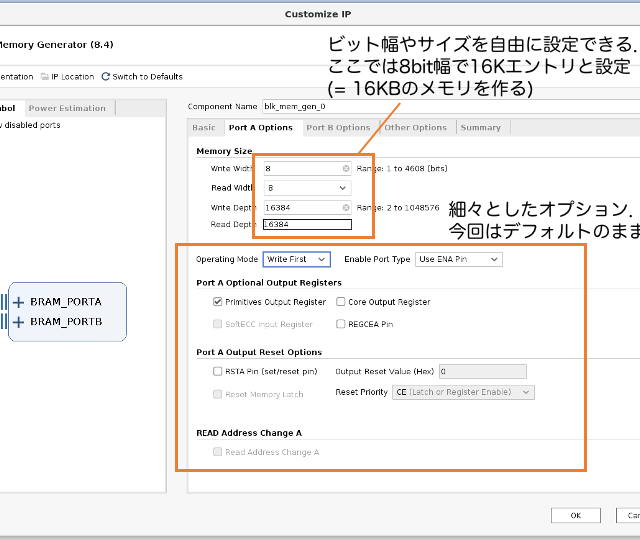Expand the BRAM_PORTB plus icon
This screenshot has width=640, height=540.
click(x=18, y=321)
